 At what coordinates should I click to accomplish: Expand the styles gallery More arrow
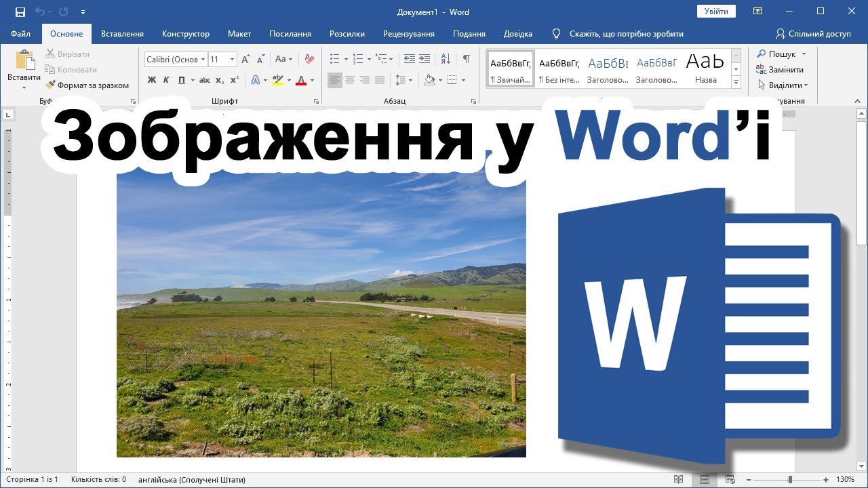(x=736, y=82)
